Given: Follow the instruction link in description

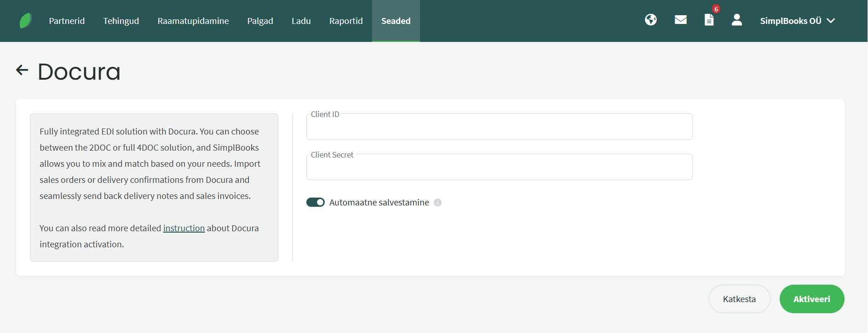Looking at the screenshot, I should click(x=184, y=228).
